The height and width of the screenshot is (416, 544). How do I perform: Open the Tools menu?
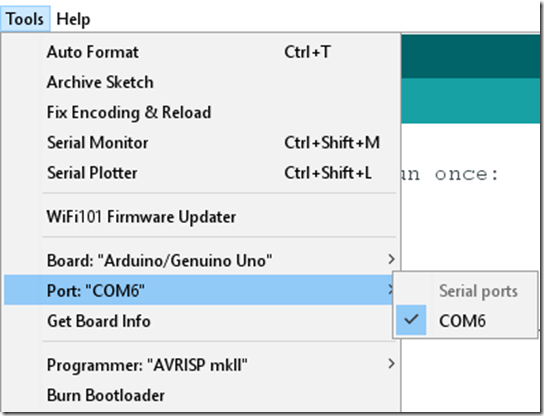[25, 19]
